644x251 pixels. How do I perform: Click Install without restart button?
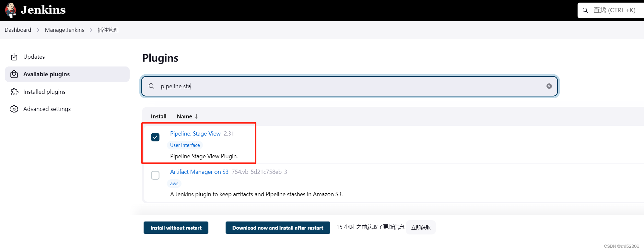point(176,228)
